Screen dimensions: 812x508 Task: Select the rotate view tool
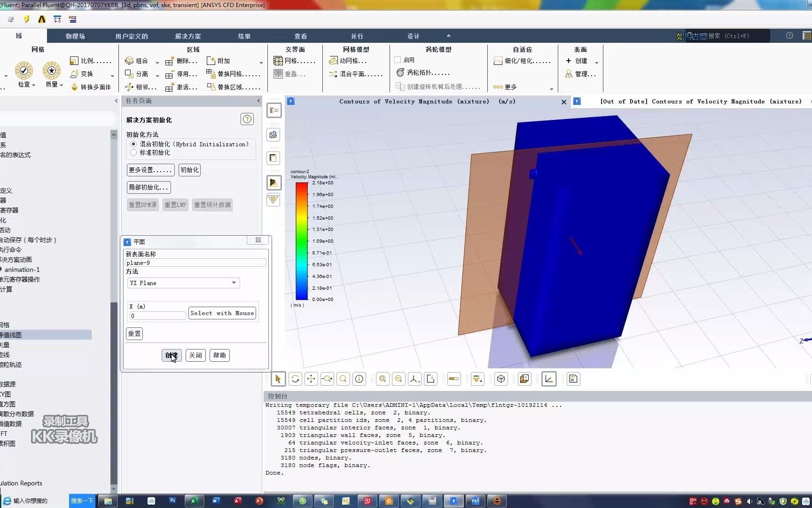[295, 379]
